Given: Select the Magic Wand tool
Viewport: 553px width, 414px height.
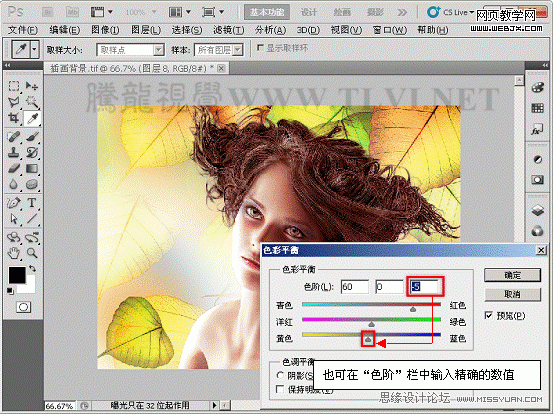Looking at the screenshot, I should (x=32, y=102).
